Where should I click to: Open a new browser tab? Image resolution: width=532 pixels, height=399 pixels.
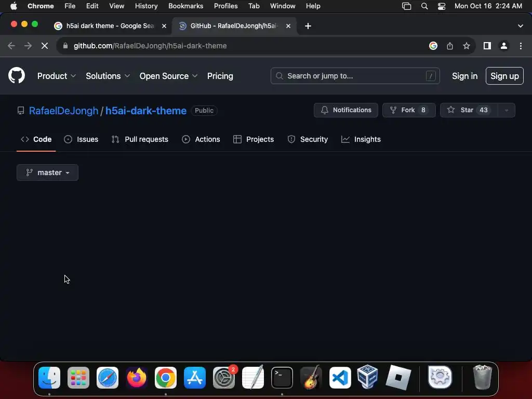click(x=308, y=26)
